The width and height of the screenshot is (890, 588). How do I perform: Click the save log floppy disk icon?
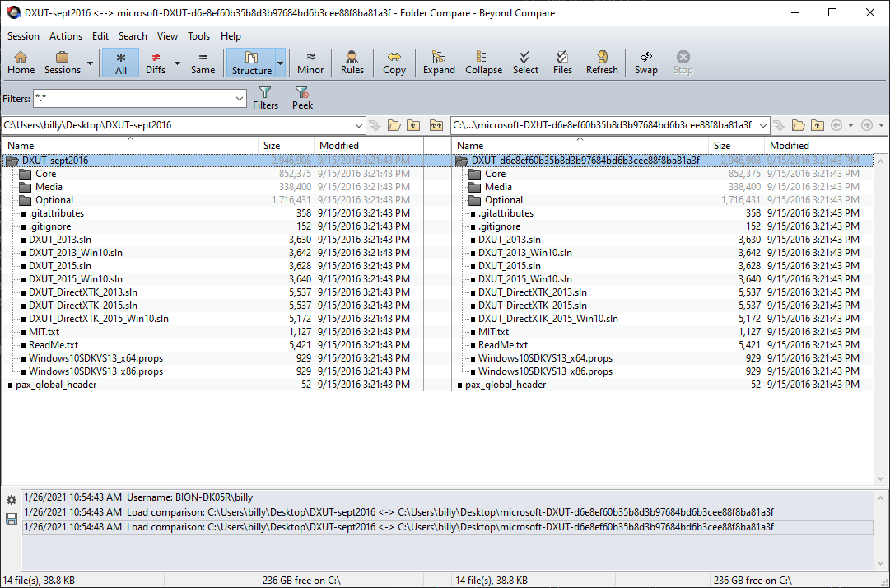point(12,519)
